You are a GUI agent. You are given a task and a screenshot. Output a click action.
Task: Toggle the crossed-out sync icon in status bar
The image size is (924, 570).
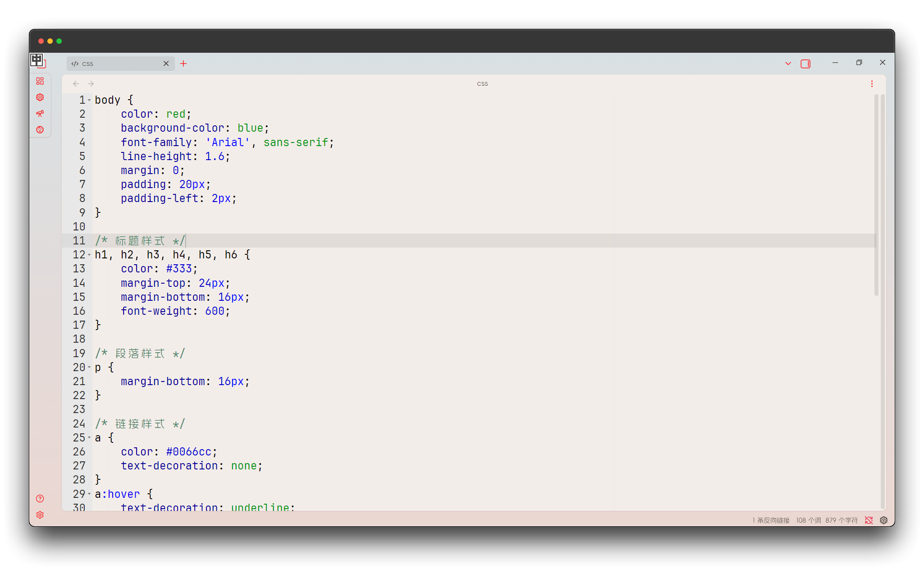(x=869, y=520)
